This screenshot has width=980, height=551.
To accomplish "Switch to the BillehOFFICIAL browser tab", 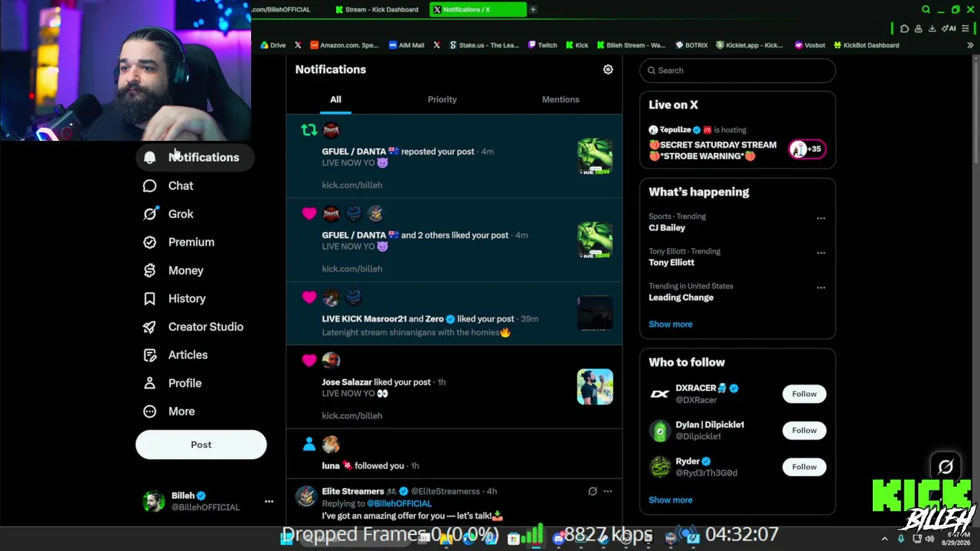I will [x=281, y=10].
